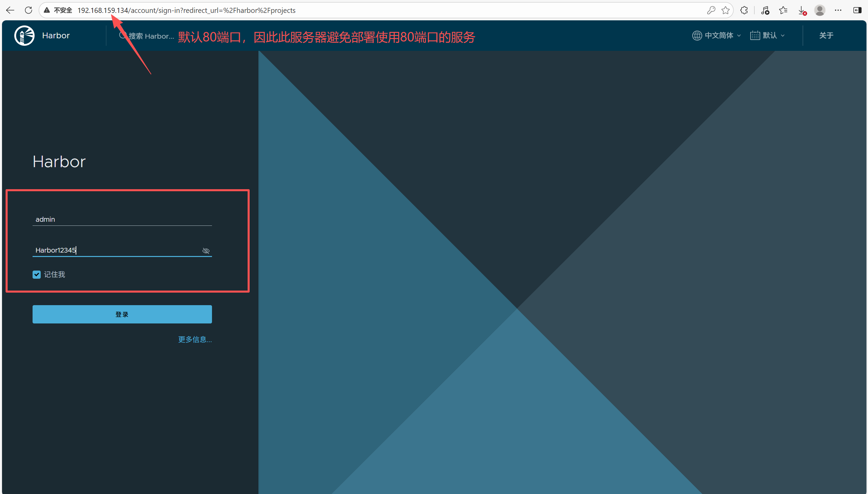This screenshot has width=868, height=494.
Task: Open the 更多信息... link
Action: point(195,339)
